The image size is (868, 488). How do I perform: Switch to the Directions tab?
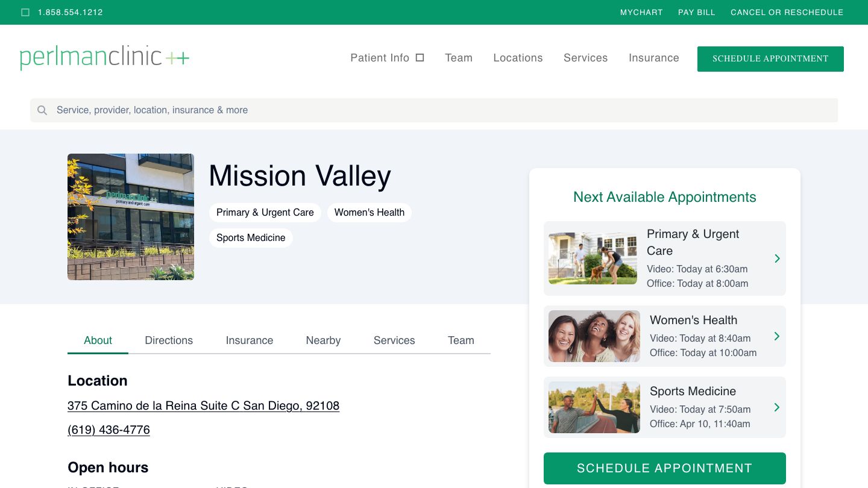[x=169, y=340]
